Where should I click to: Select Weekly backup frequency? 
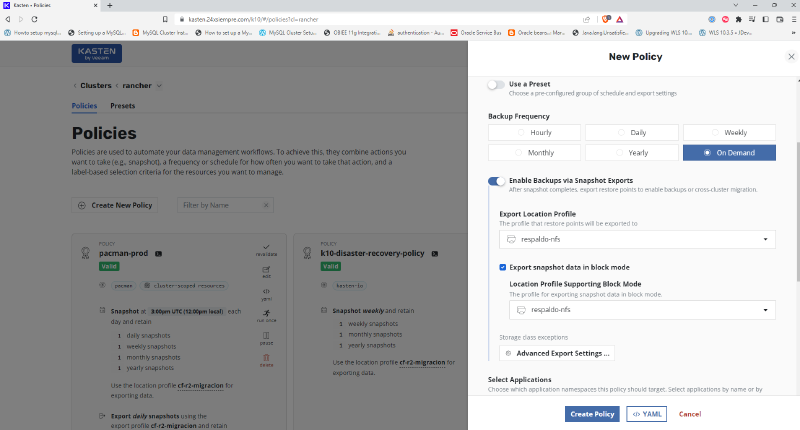click(x=729, y=133)
